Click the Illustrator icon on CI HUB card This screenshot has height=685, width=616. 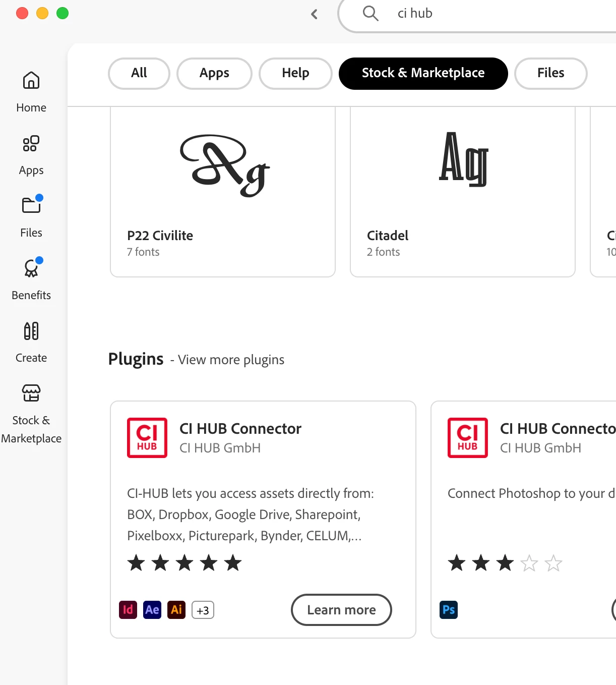[176, 610]
